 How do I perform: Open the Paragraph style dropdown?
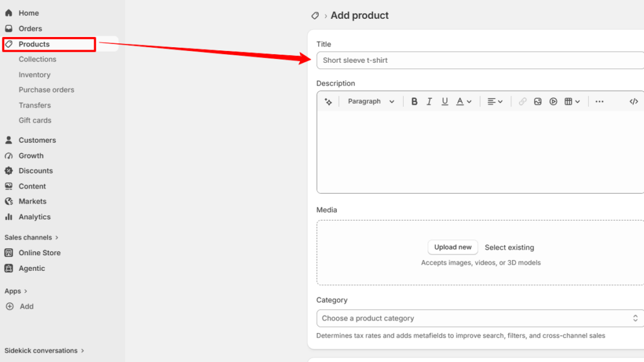point(371,101)
